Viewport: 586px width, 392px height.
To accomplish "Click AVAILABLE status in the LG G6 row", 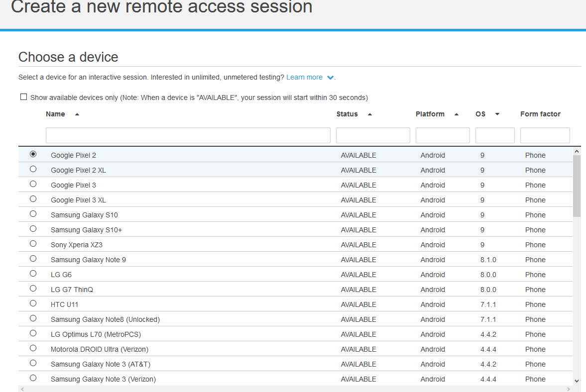I will coord(358,275).
